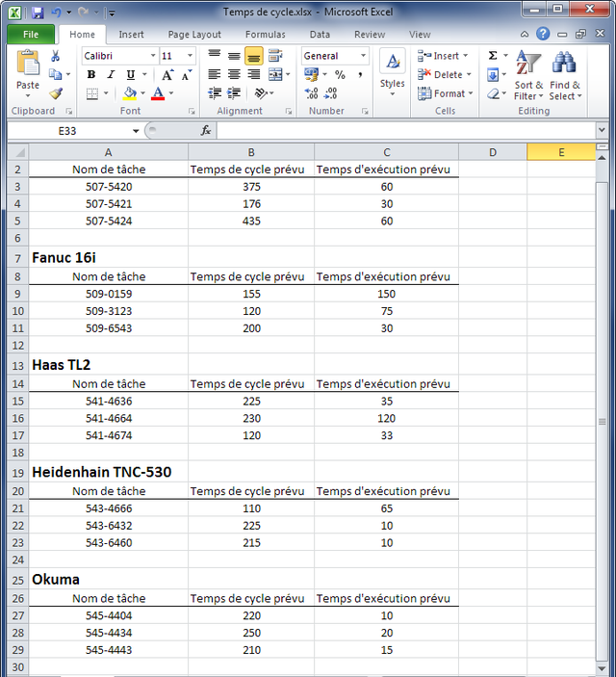The height and width of the screenshot is (677, 616).
Task: Expand the Name Box dropdown arrow
Action: tap(136, 131)
